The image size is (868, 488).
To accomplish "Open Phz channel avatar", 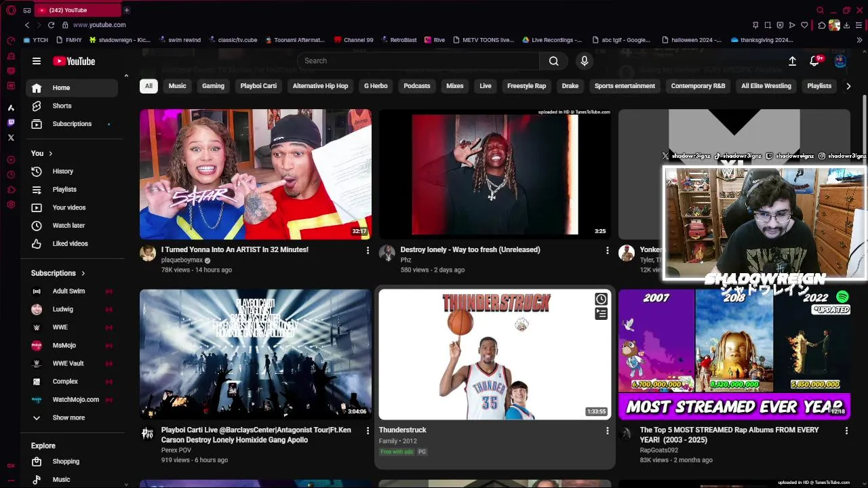I will pyautogui.click(x=387, y=253).
